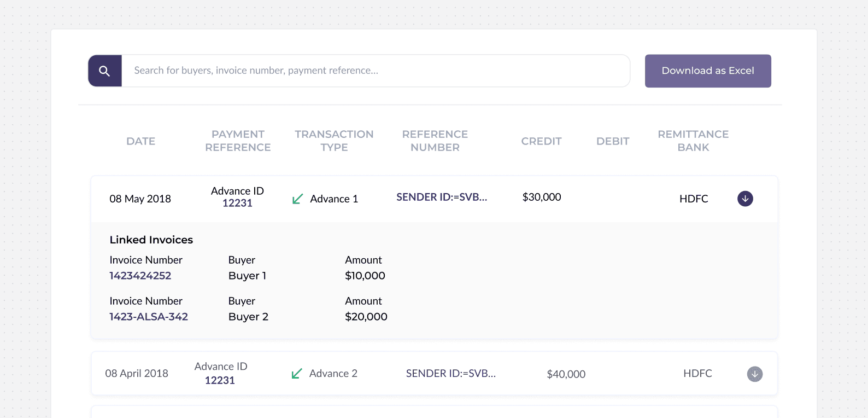This screenshot has height=418, width=868.
Task: Click SENDER ID reference in Advance 1 row
Action: [x=442, y=198]
